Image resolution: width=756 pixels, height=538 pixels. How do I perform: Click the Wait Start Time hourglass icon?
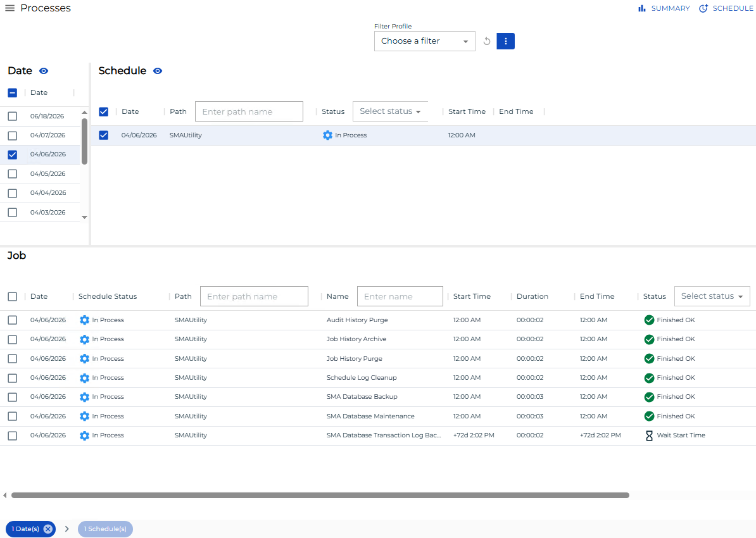coord(649,436)
